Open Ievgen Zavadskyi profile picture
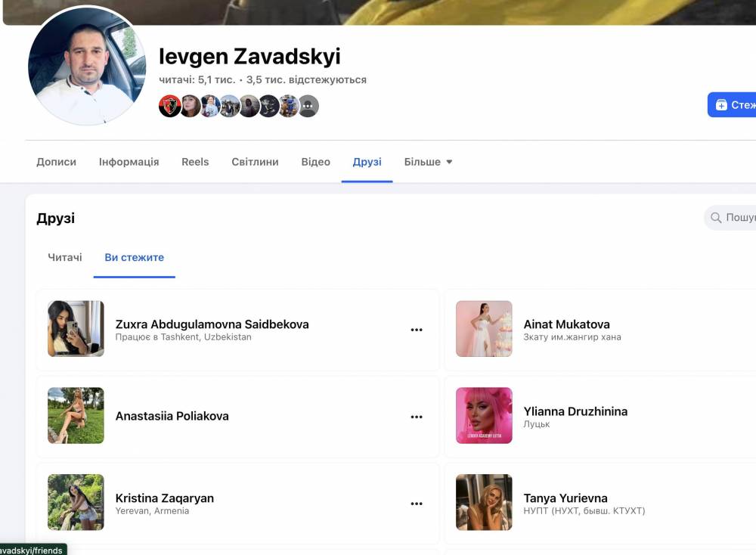The image size is (756, 555). click(87, 66)
